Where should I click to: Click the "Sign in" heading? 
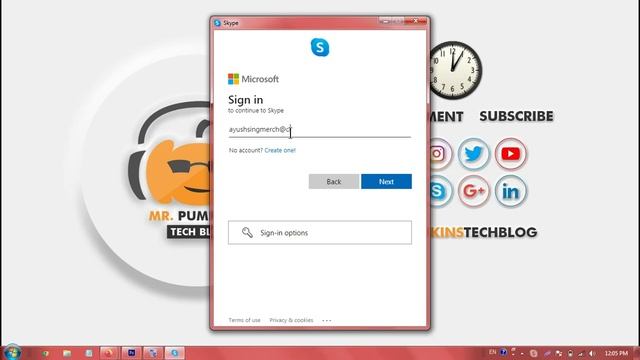pyautogui.click(x=245, y=100)
